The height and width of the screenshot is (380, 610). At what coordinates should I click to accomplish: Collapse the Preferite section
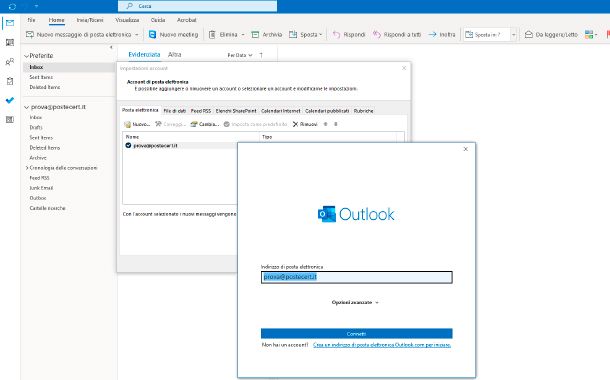(26, 56)
